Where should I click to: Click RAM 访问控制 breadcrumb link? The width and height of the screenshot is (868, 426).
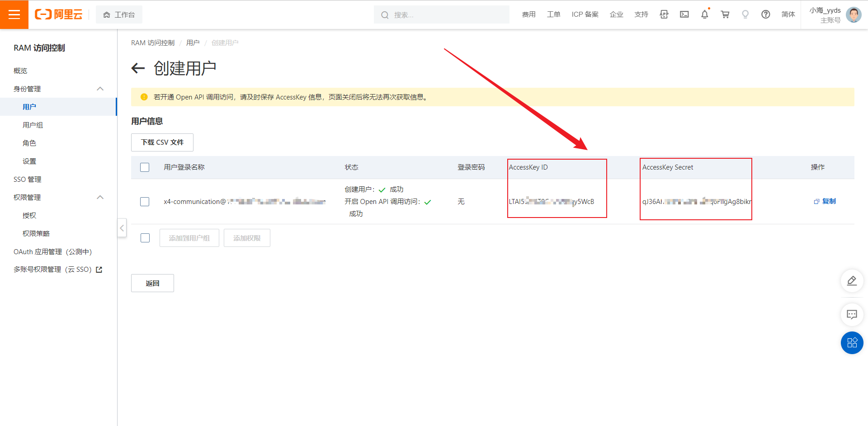point(153,43)
